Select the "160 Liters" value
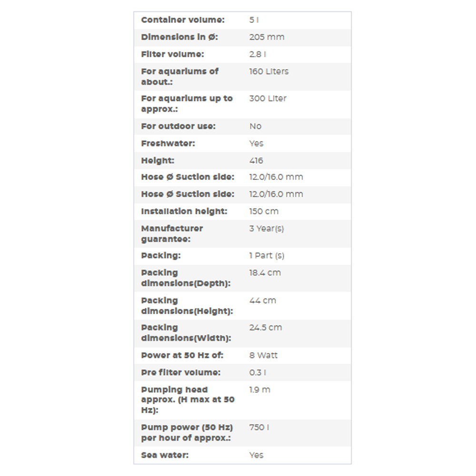476x476 pixels. (268, 71)
